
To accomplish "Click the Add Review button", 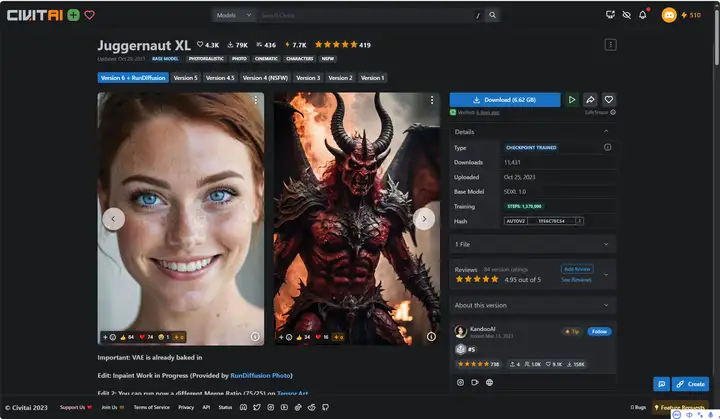I will coord(577,269).
